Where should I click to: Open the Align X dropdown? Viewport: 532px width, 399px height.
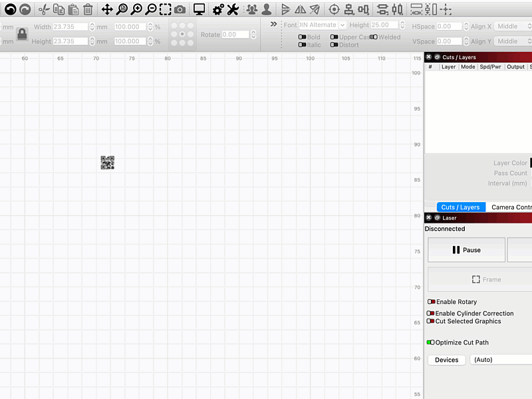click(511, 27)
